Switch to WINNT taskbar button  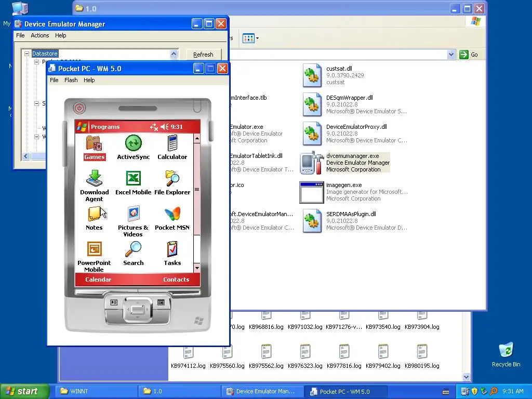(96, 391)
